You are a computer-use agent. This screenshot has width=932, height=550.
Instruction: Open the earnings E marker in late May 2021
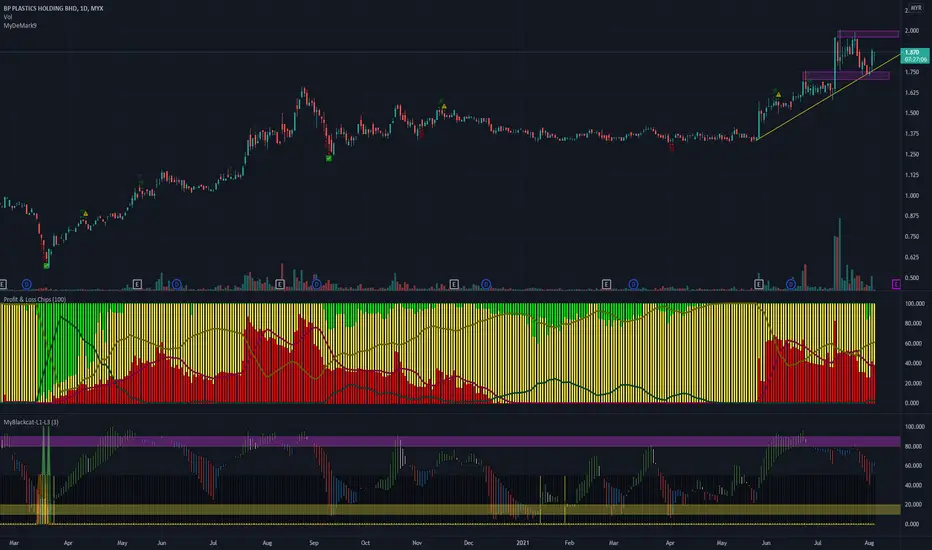click(758, 284)
